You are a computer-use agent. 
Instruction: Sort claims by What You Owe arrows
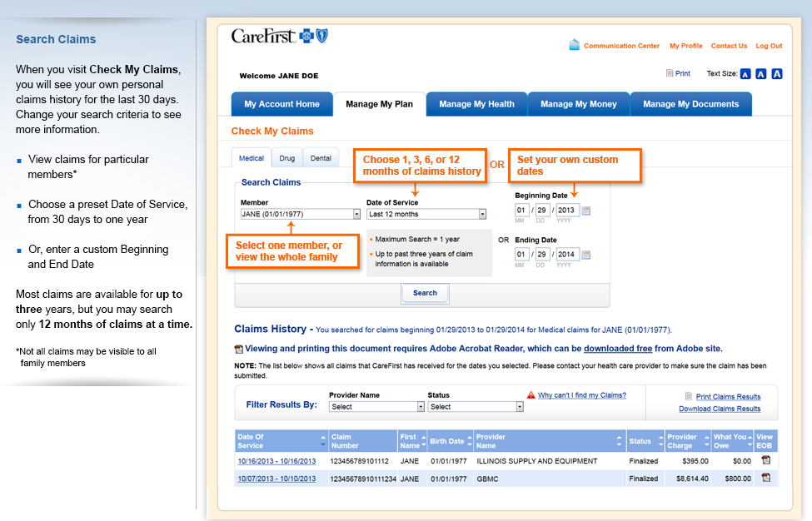750,441
